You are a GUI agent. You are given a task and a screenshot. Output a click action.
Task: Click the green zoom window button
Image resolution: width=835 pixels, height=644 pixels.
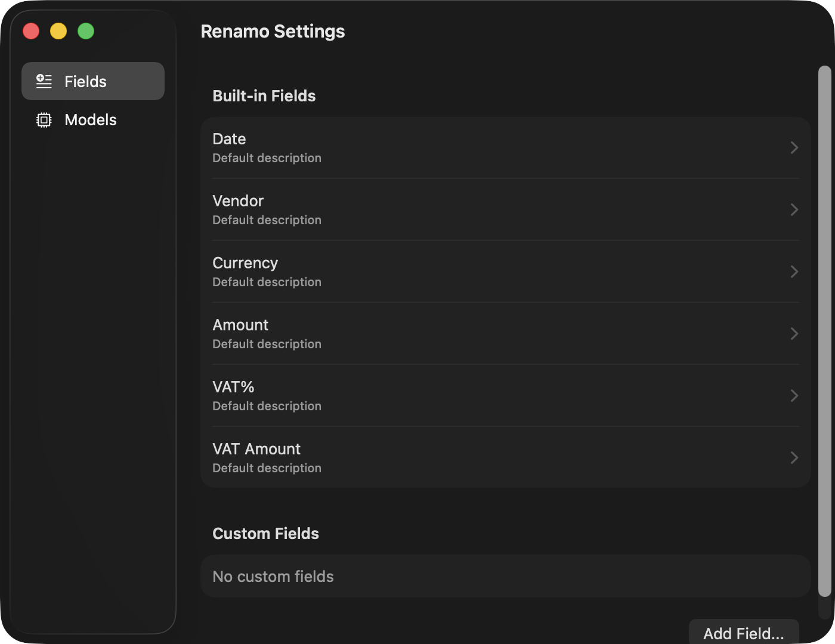[86, 31]
